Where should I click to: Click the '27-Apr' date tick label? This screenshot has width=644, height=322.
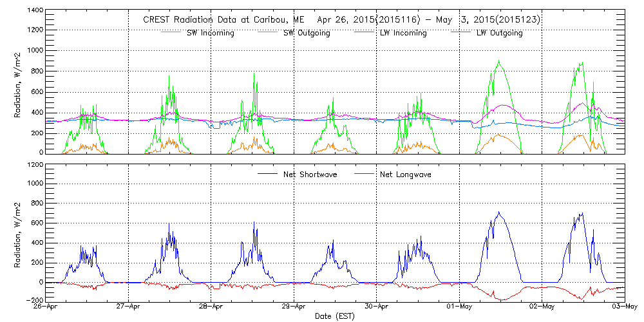[129, 307]
